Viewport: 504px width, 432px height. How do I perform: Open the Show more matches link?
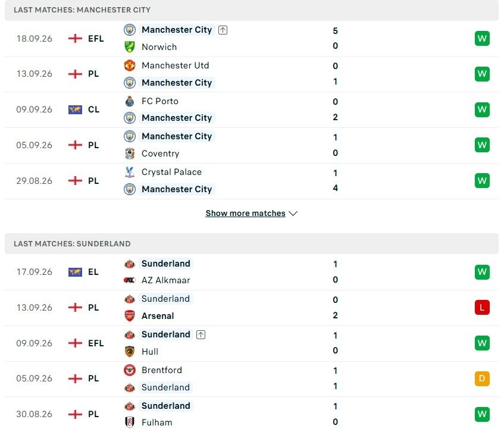coord(245,213)
